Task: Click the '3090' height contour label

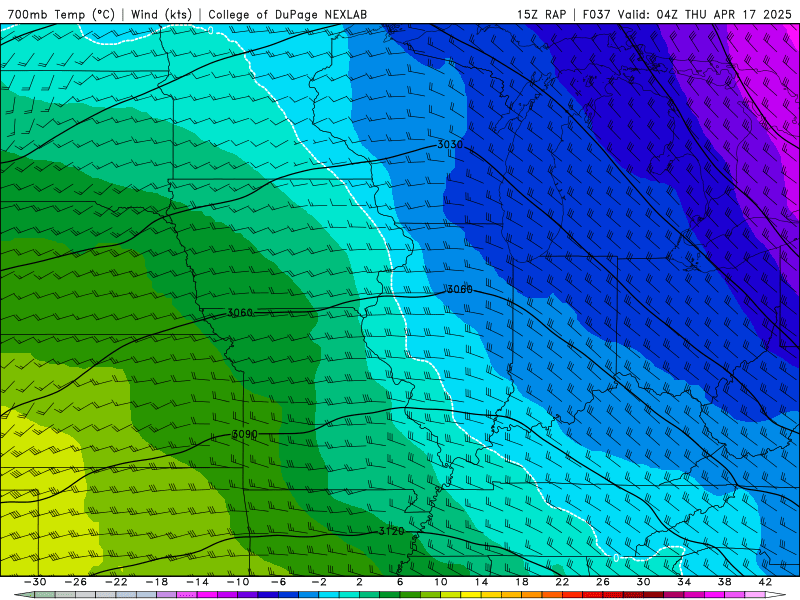Action: click(x=244, y=434)
